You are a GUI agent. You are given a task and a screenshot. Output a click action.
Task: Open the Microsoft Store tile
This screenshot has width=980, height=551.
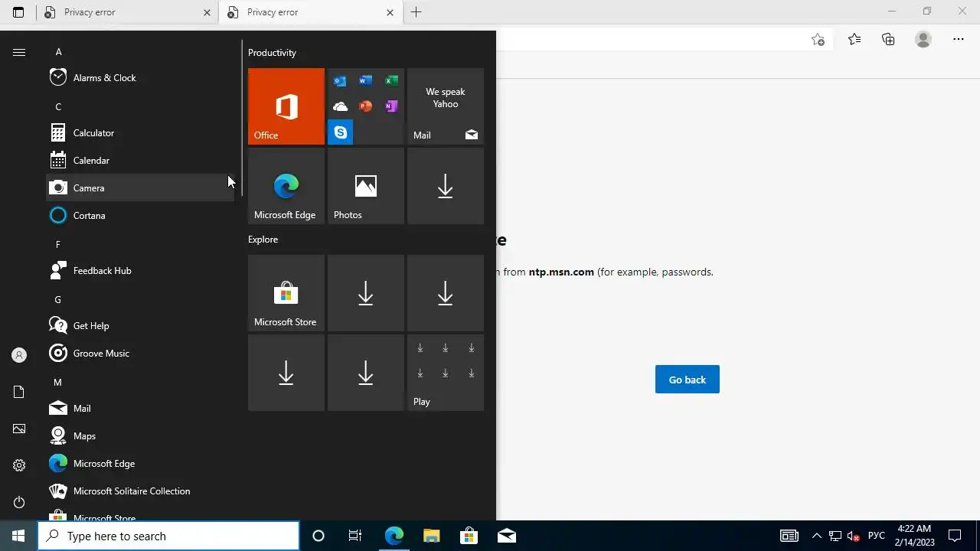(286, 293)
